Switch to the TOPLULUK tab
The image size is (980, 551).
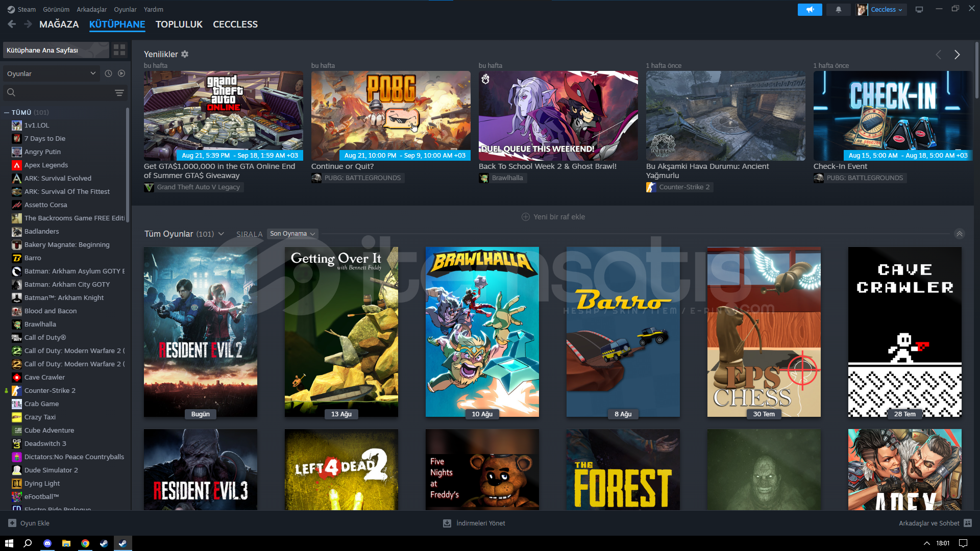click(179, 24)
